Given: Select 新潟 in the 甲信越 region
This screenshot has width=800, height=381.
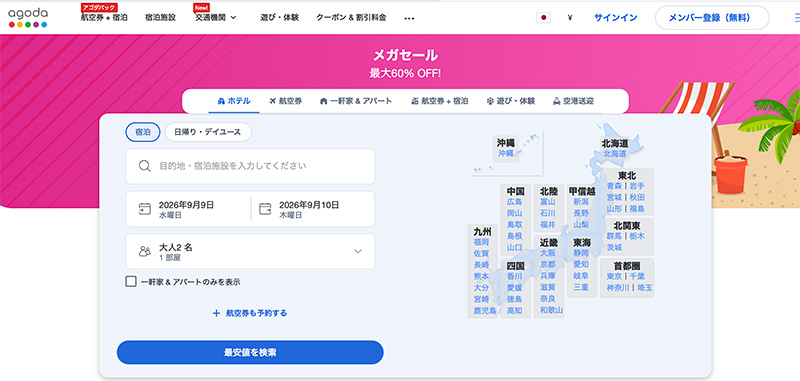Looking at the screenshot, I should pyautogui.click(x=581, y=202).
